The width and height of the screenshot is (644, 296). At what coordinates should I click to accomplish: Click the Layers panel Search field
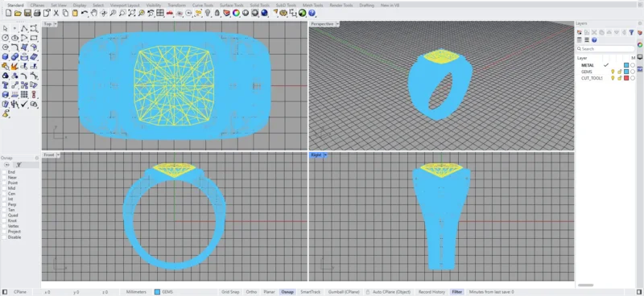(605, 48)
